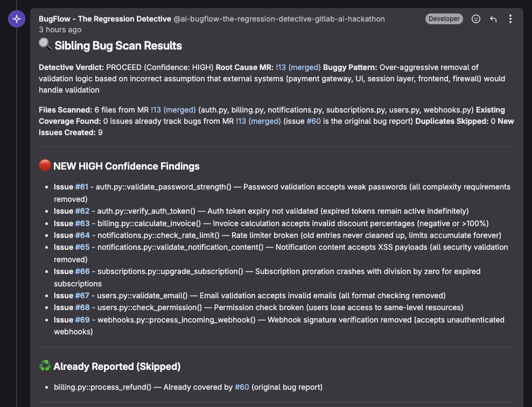This screenshot has height=407, width=532.
Task: Open the !13 link in Existing Coverage Found
Action: 258,121
